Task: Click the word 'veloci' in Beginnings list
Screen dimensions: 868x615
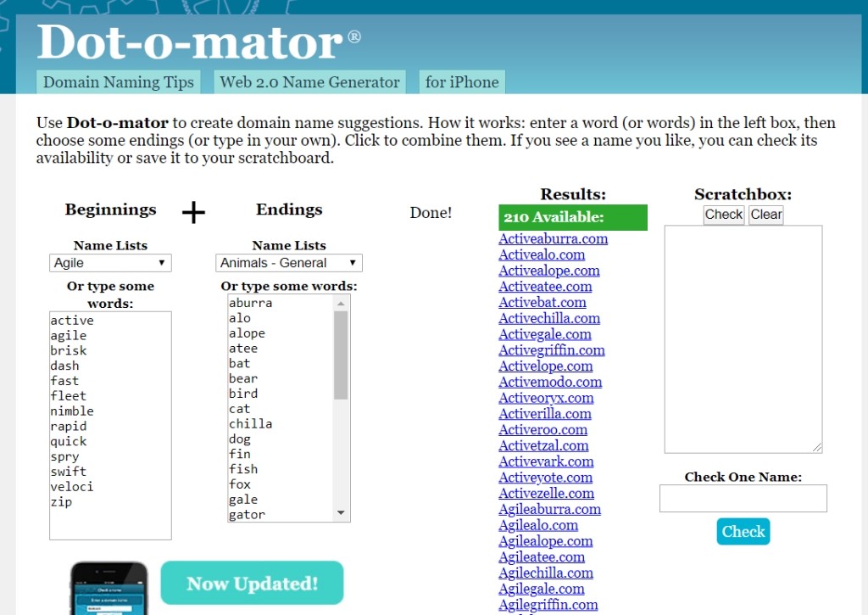Action: click(x=72, y=487)
